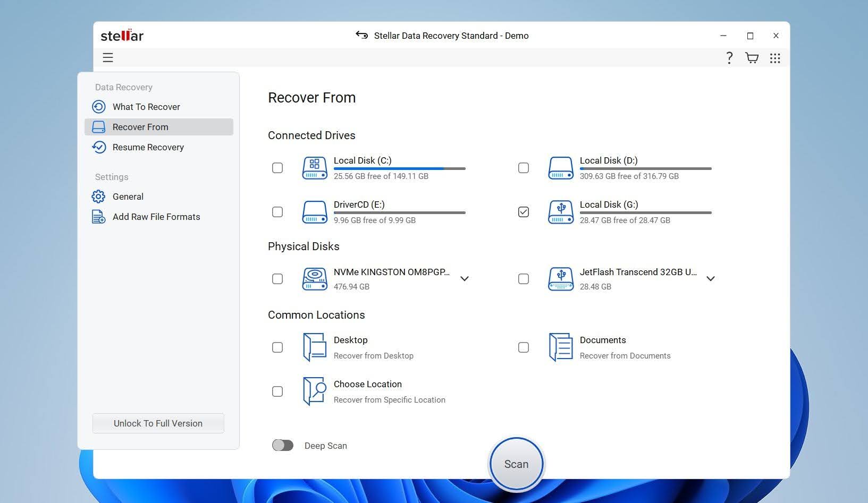The image size is (868, 503).
Task: Click the back arrow icon beside the title
Action: [x=362, y=35]
